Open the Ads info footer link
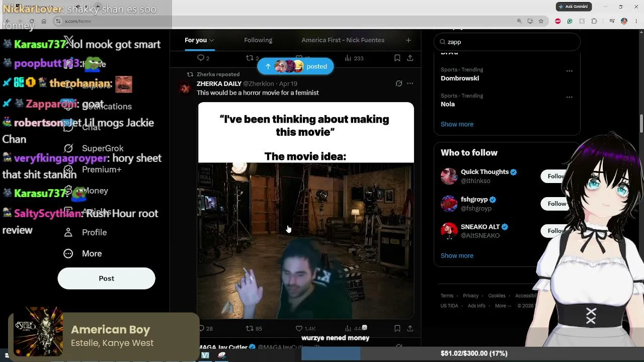The height and width of the screenshot is (362, 644). coord(476,306)
